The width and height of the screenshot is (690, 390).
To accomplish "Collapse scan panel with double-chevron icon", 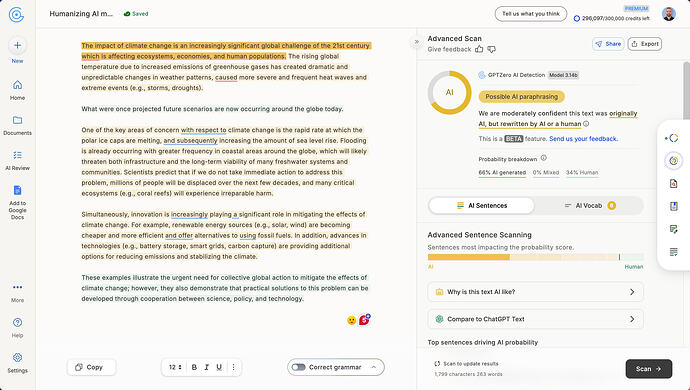I will [416, 42].
